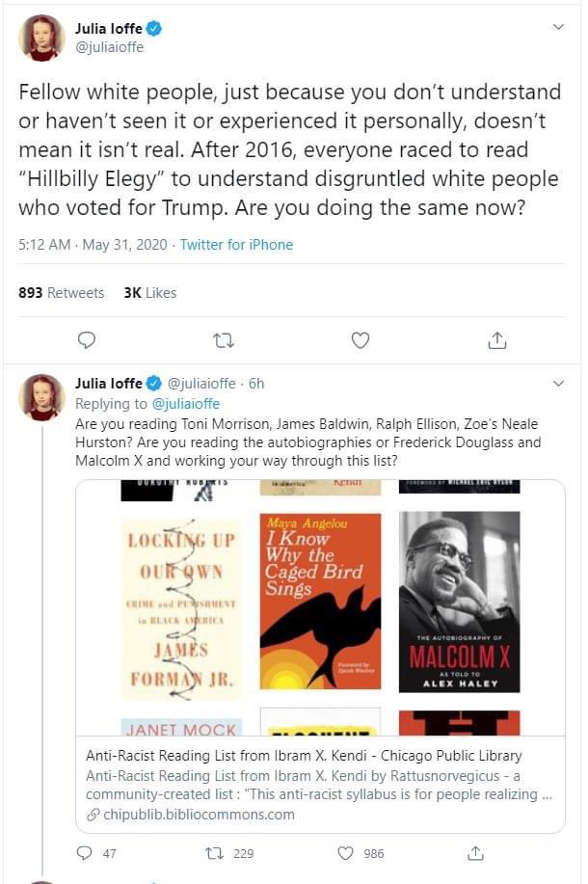Open share options for the main tweet

pyautogui.click(x=496, y=340)
